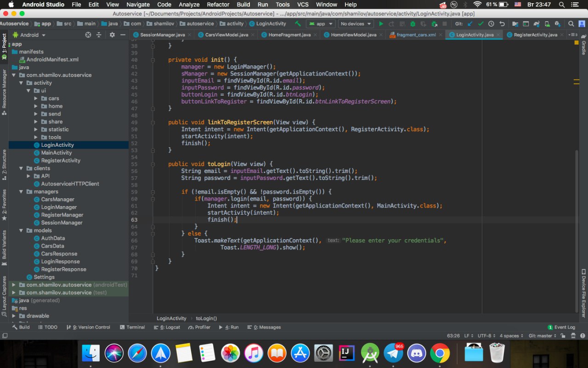Open the Event Log
588x368 pixels.
561,327
